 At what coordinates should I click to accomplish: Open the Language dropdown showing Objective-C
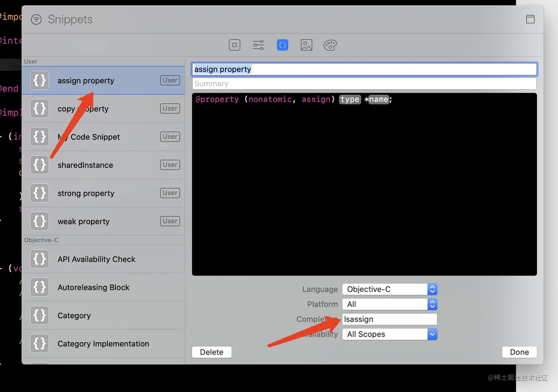tap(390, 289)
